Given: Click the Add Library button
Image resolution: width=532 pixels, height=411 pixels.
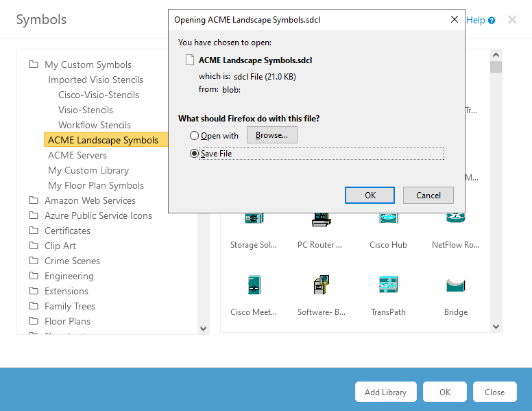Looking at the screenshot, I should point(385,392).
